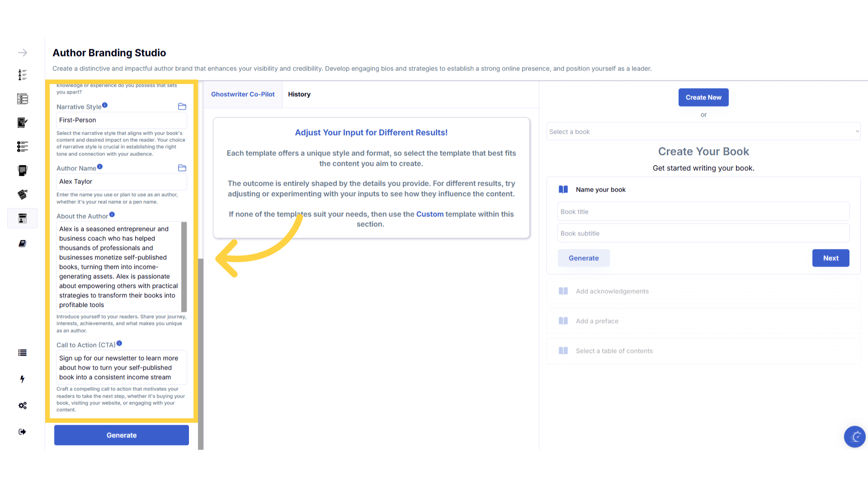Select the Ghostwriter Co-Pilot tab
The width and height of the screenshot is (868, 488).
(x=243, y=94)
